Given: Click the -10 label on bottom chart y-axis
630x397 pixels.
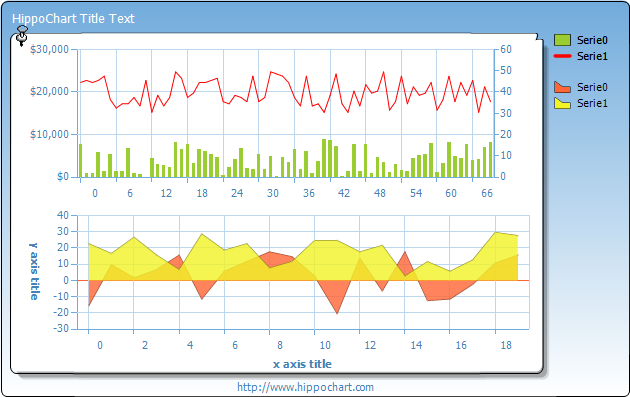Looking at the screenshot, I should [x=61, y=296].
